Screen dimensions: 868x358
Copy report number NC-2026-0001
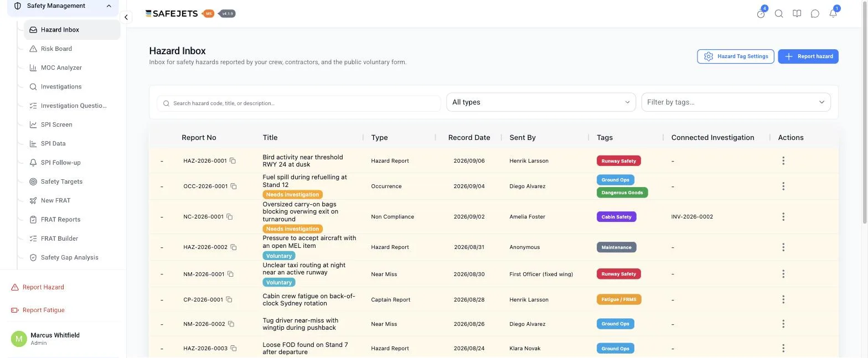click(229, 217)
